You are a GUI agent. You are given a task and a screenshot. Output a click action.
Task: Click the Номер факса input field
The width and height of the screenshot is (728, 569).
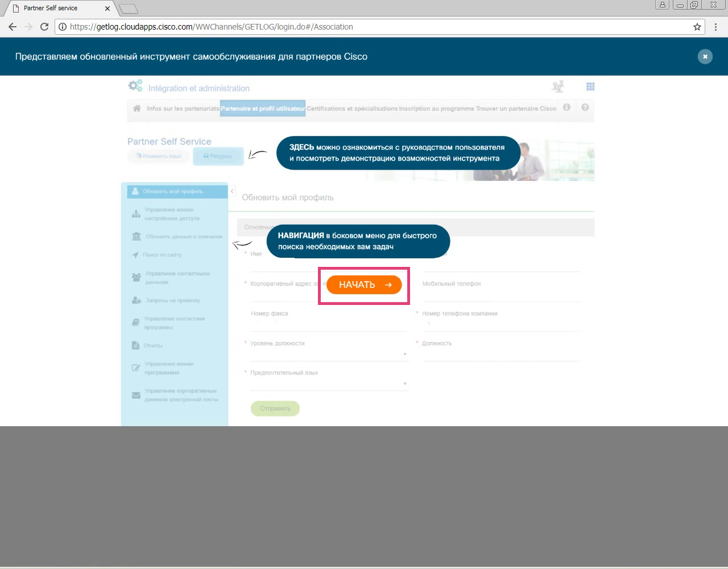(330, 324)
